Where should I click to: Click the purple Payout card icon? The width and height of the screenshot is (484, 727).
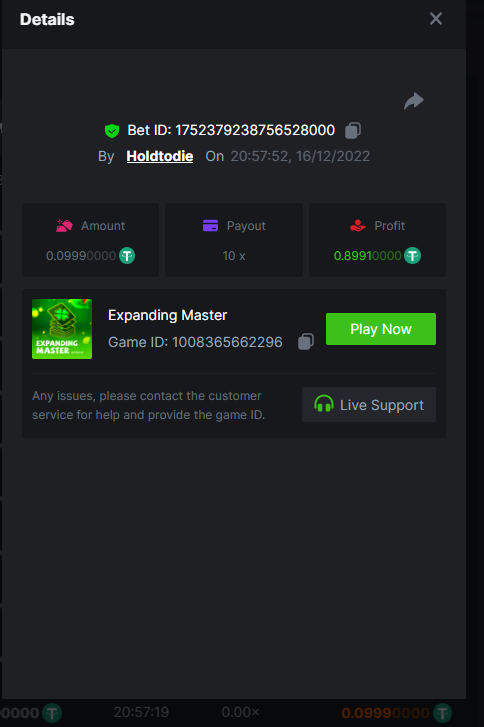tap(210, 226)
